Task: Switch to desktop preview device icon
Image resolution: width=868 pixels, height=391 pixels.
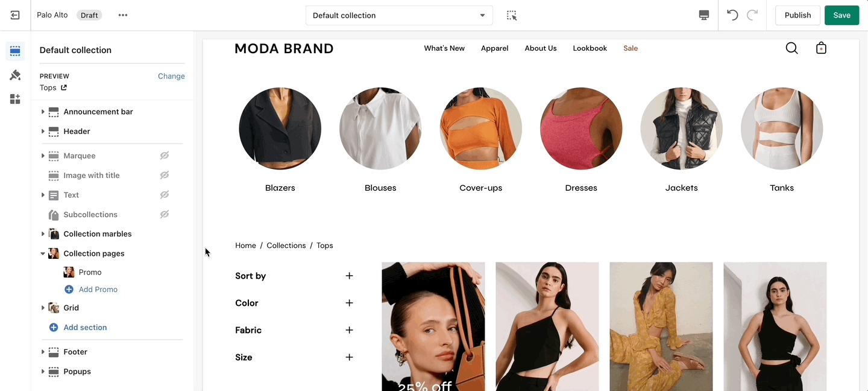Action: (x=704, y=15)
